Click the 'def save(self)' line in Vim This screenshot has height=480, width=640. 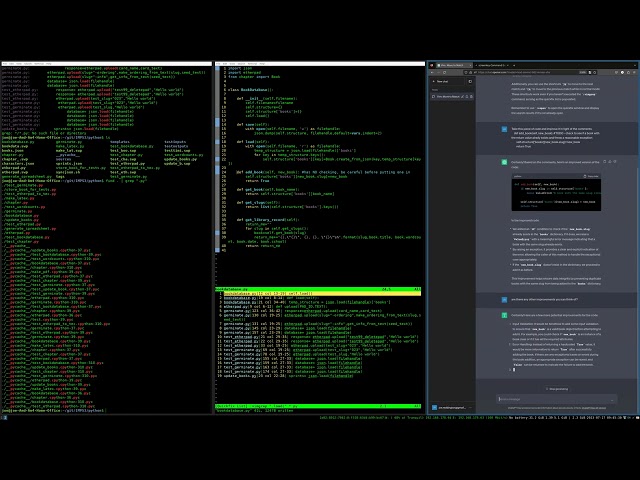[253, 124]
